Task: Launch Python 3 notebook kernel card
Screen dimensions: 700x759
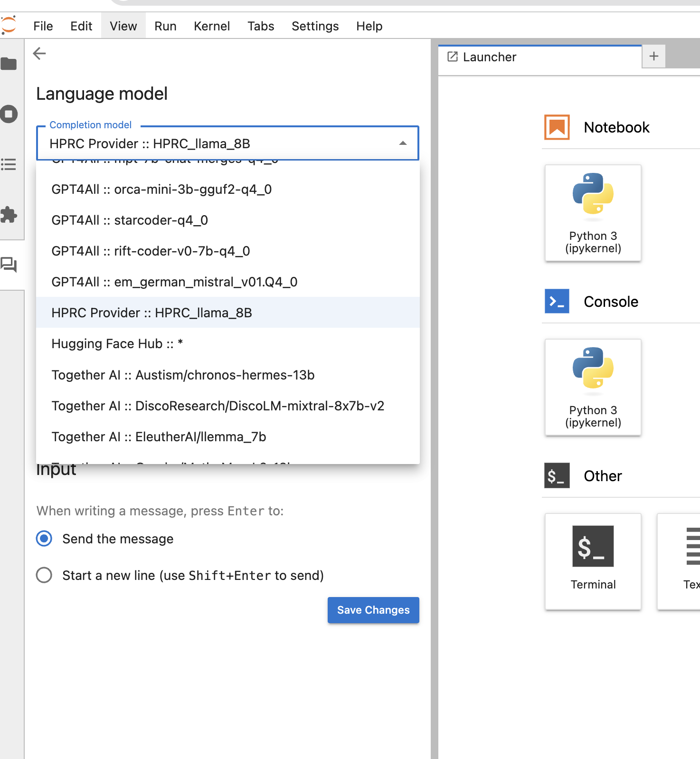Action: (x=593, y=213)
